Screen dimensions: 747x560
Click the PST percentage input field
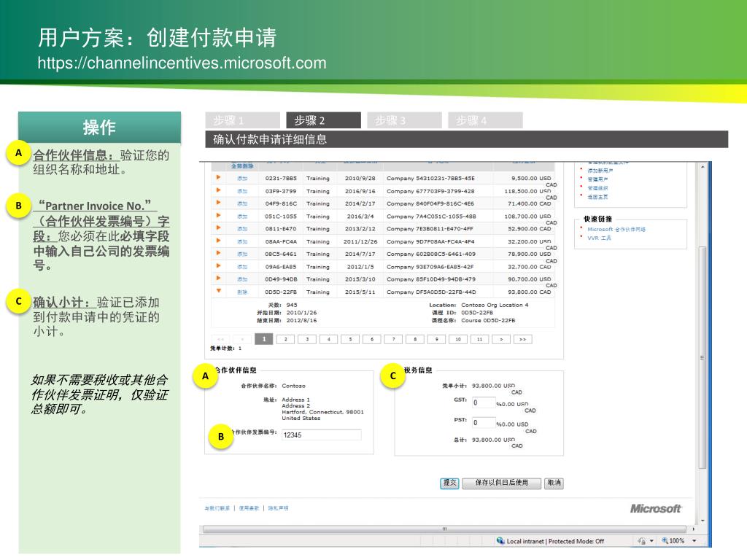pos(484,422)
